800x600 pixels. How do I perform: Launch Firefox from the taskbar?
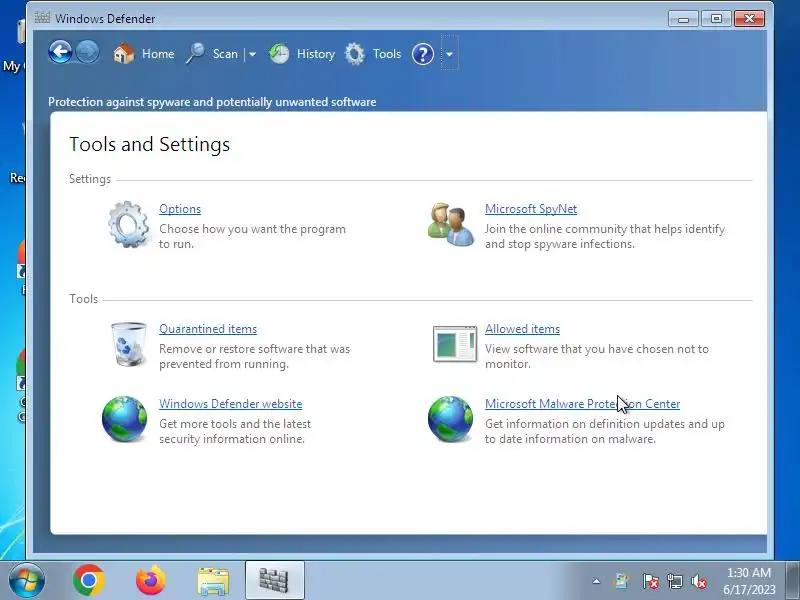[151, 580]
